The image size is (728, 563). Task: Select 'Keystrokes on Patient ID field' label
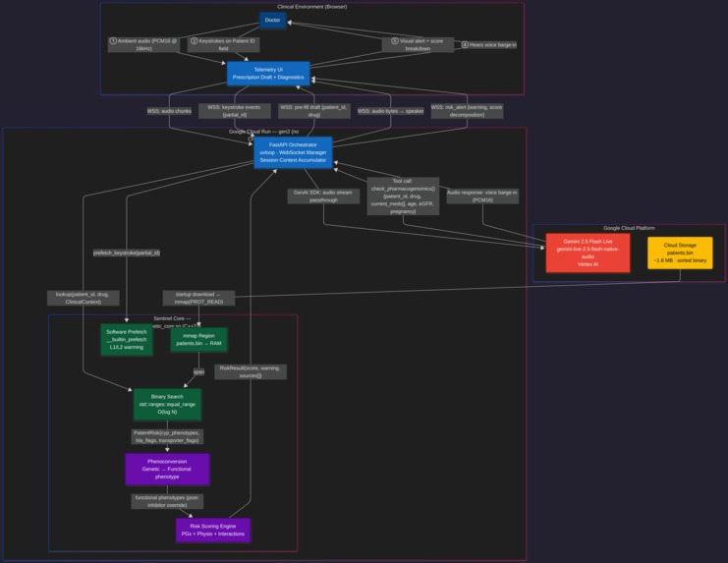(223, 44)
